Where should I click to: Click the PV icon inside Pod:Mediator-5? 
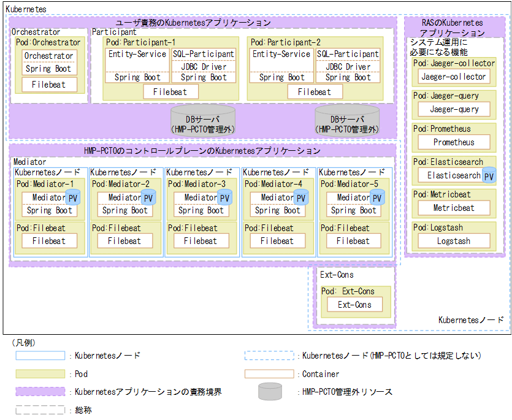[376, 197]
